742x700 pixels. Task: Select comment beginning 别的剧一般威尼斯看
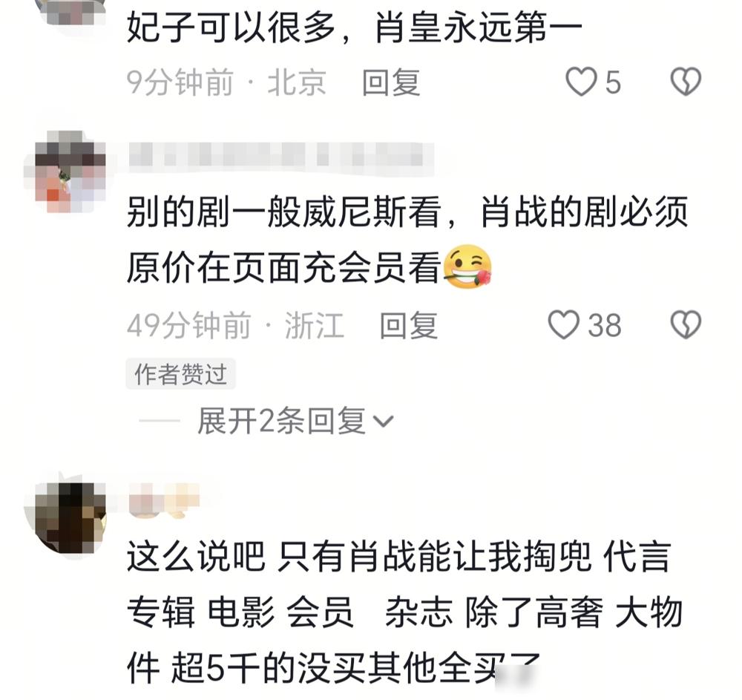(407, 240)
